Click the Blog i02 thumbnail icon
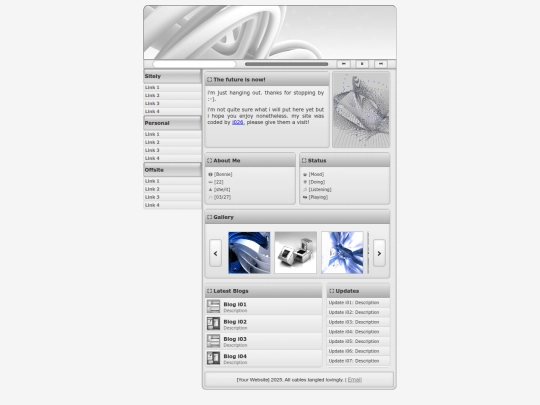The width and height of the screenshot is (540, 405). pyautogui.click(x=213, y=323)
